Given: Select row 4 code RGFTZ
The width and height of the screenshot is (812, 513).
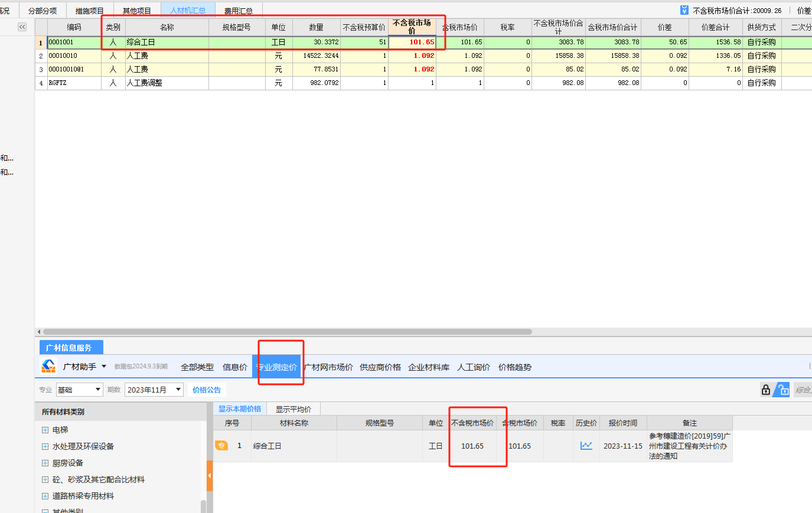Looking at the screenshot, I should [x=74, y=83].
